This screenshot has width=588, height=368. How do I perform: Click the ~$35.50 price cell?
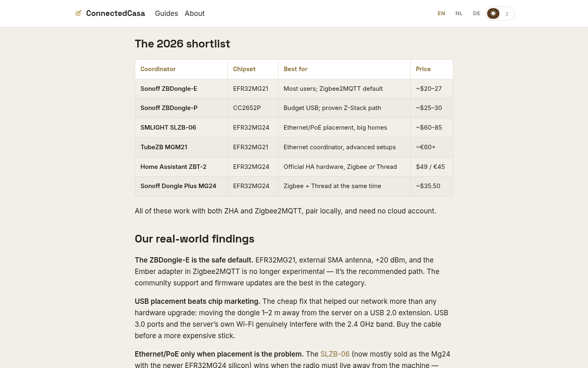(x=432, y=186)
